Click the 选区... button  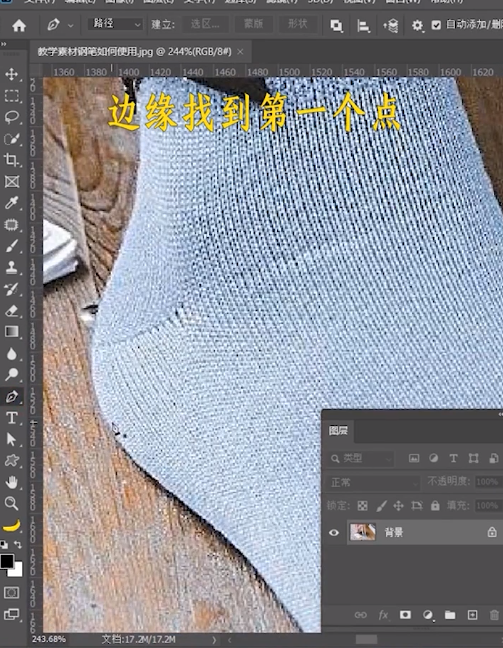(205, 24)
